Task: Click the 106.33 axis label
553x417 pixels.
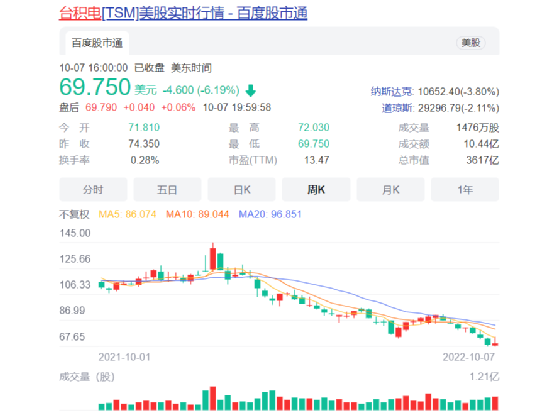Action: [x=75, y=285]
